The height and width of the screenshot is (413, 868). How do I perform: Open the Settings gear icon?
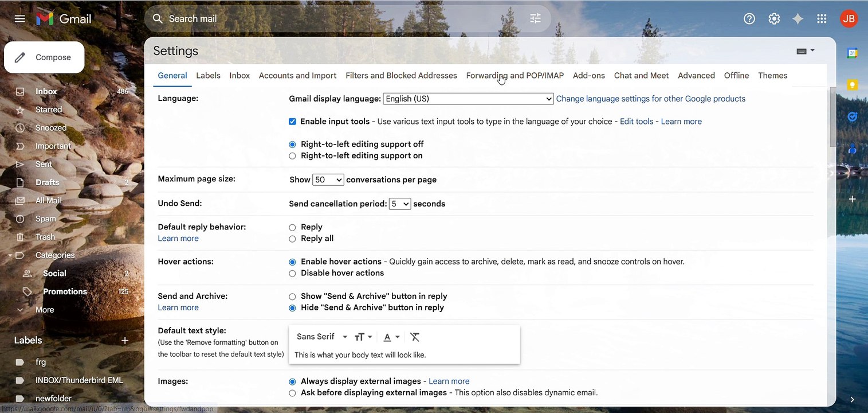[774, 19]
